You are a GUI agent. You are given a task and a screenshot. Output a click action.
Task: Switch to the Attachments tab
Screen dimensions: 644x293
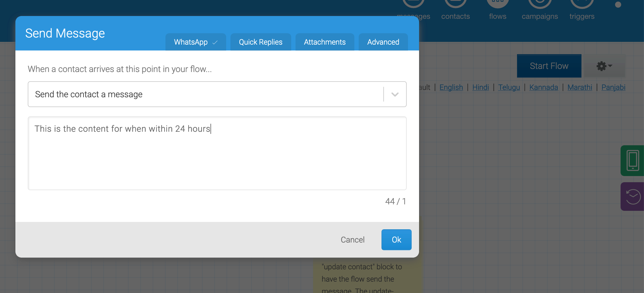[x=324, y=42]
